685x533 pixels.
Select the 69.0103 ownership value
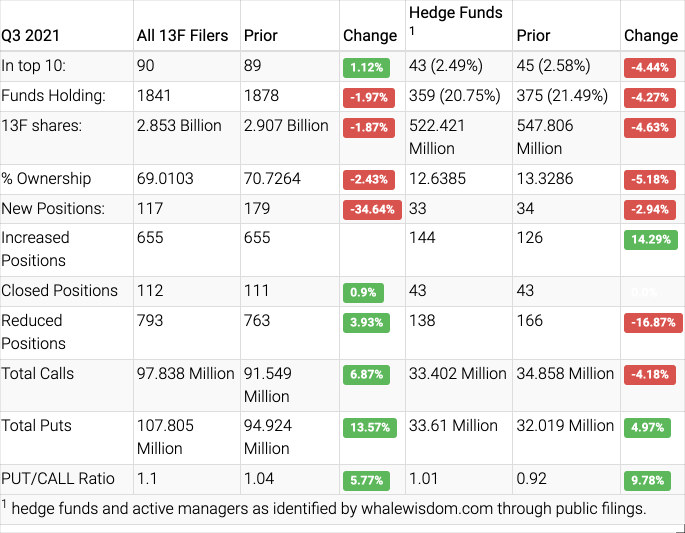[168, 179]
